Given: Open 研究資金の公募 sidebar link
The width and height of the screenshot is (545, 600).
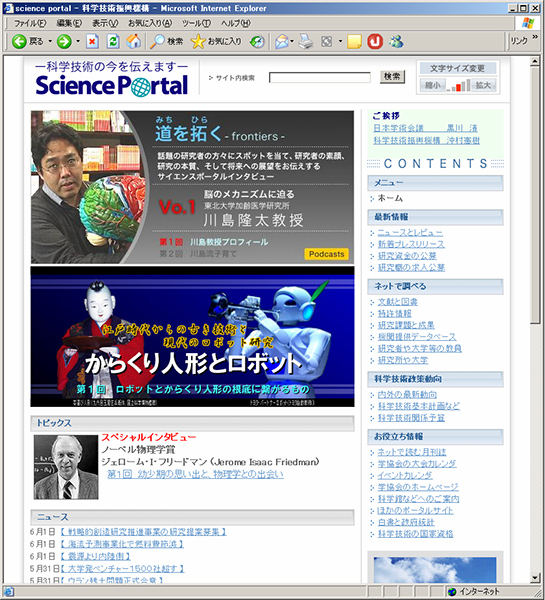Looking at the screenshot, I should pos(407,256).
